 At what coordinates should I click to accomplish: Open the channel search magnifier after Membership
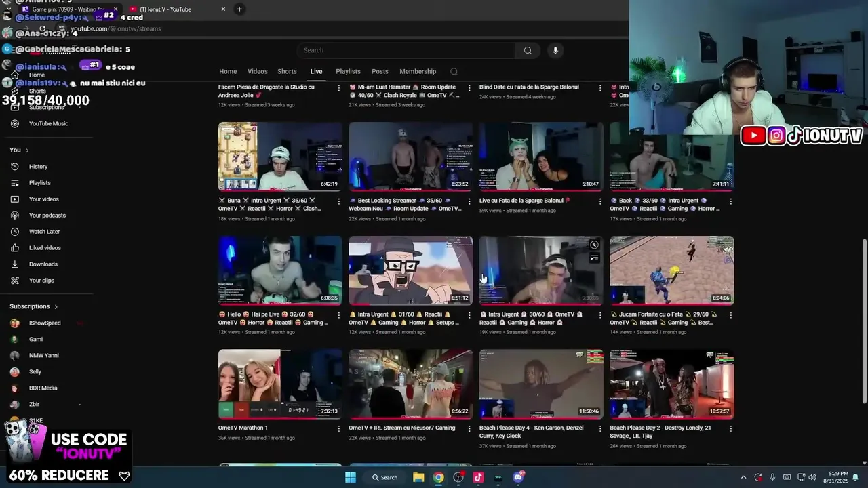click(454, 71)
